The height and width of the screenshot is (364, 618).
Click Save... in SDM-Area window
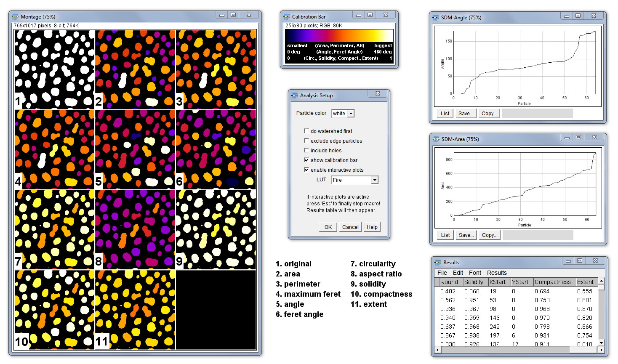pyautogui.click(x=466, y=235)
